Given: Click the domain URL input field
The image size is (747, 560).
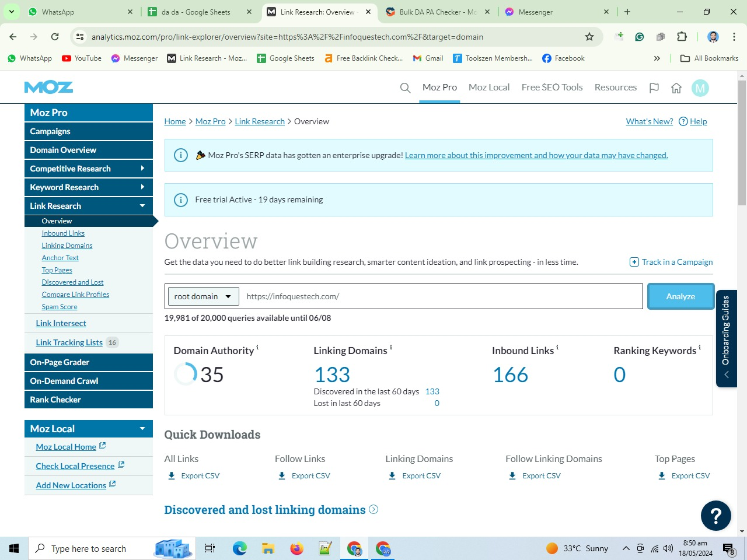Looking at the screenshot, I should [441, 296].
